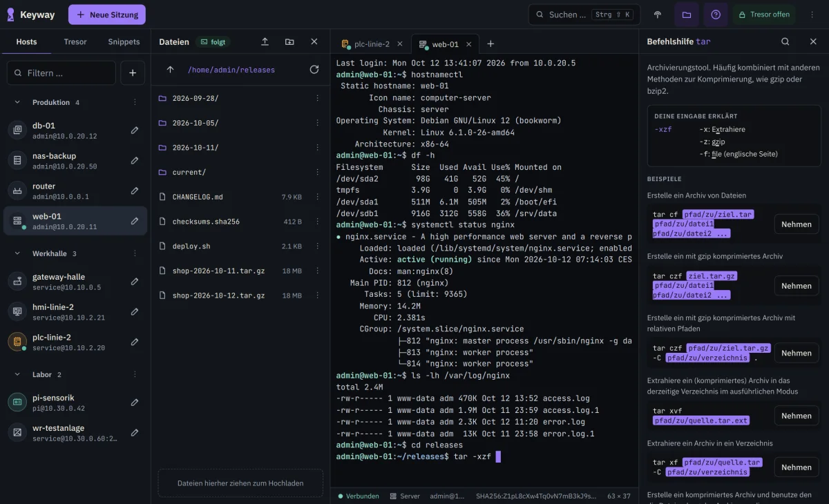This screenshot has height=504, width=829.
Task: Click the Tresor offen lock button
Action: (764, 14)
